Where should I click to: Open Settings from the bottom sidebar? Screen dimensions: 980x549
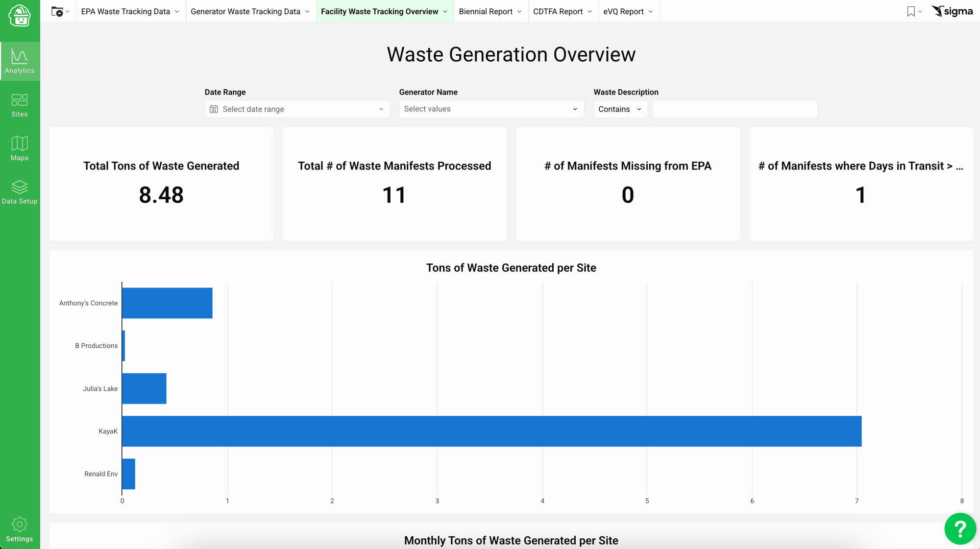point(20,529)
